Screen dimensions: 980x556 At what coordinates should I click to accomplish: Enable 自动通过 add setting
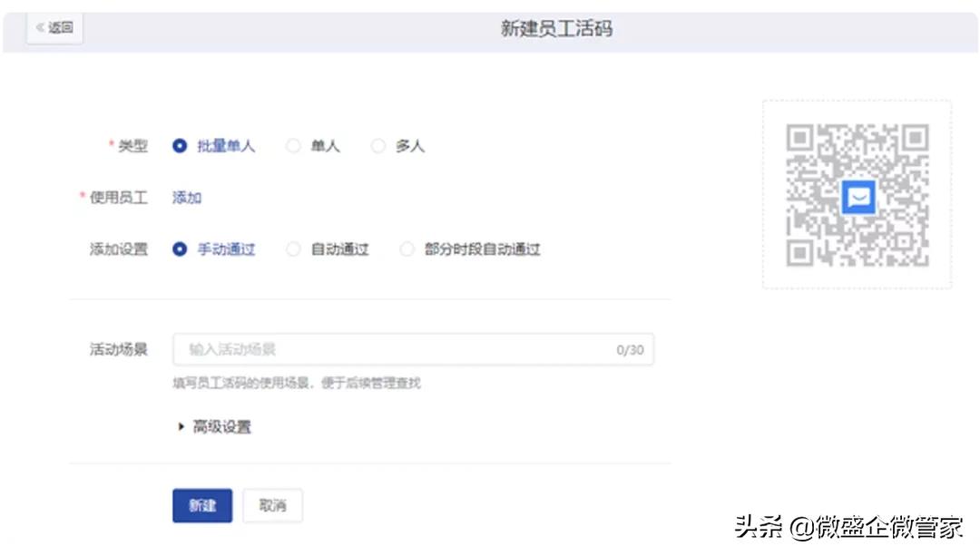coord(293,249)
